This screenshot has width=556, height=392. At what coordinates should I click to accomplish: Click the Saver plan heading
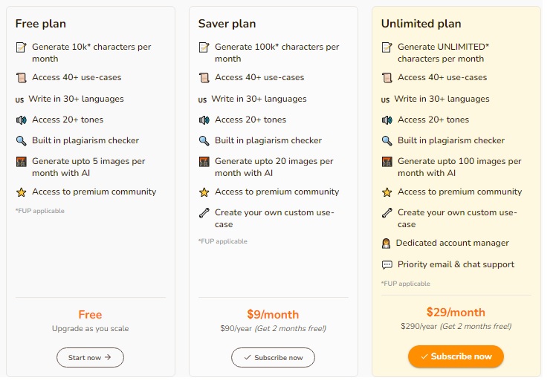[227, 24]
